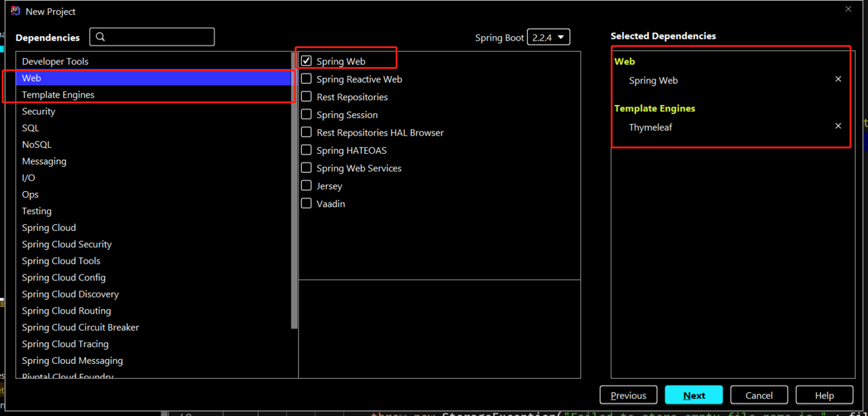Choose the Security category
868x416 pixels.
pyautogui.click(x=154, y=111)
